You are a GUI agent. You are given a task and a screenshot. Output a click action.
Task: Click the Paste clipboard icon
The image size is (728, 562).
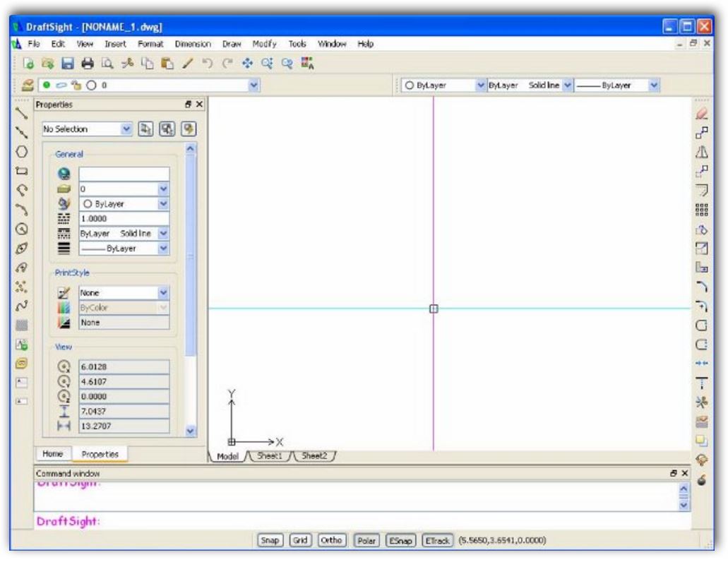167,64
